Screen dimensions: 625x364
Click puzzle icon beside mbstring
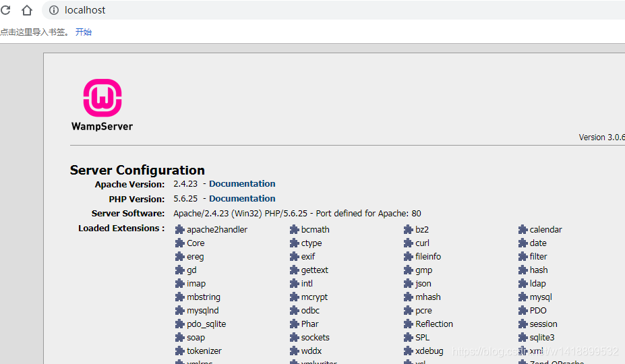coord(180,297)
